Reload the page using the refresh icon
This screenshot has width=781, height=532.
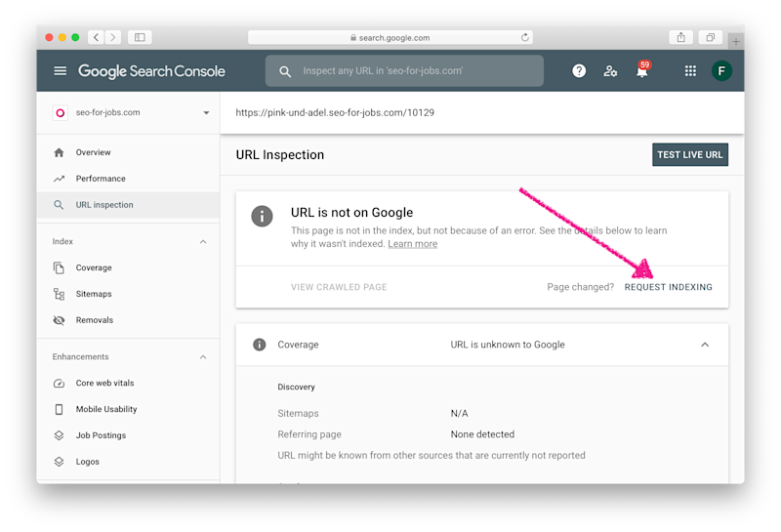[x=524, y=37]
